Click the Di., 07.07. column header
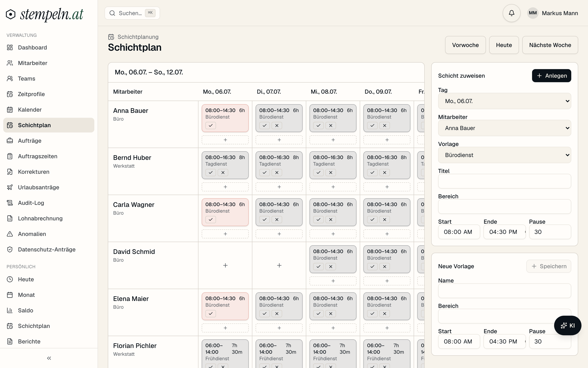 [x=269, y=92]
